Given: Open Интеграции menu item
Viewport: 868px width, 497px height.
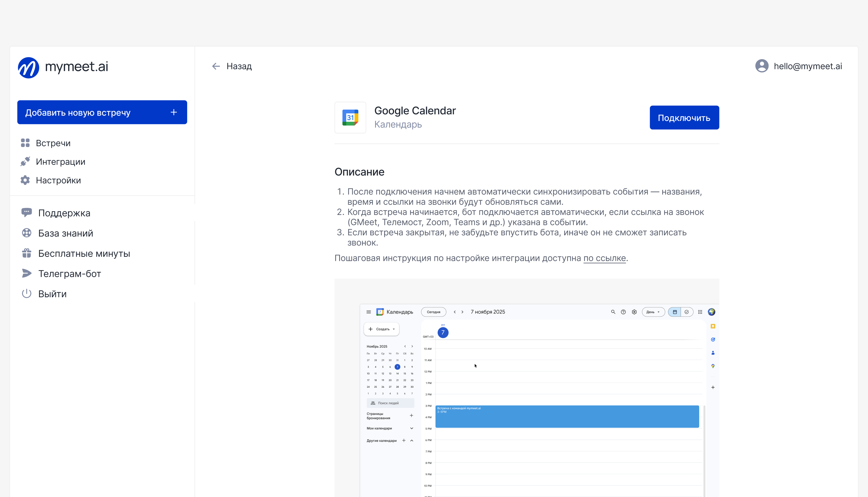Looking at the screenshot, I should point(60,162).
